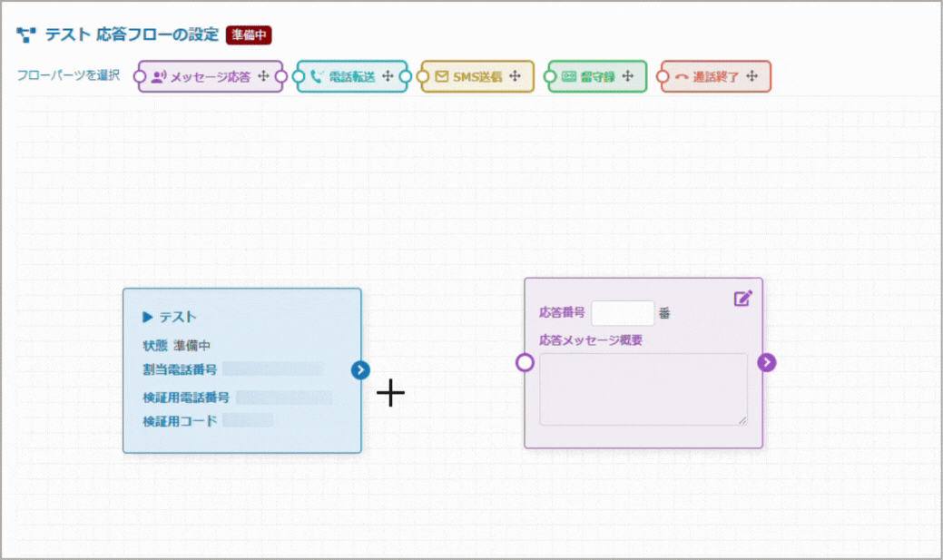Click the 検証用コード label
The width and height of the screenshot is (943, 560).
click(x=179, y=421)
